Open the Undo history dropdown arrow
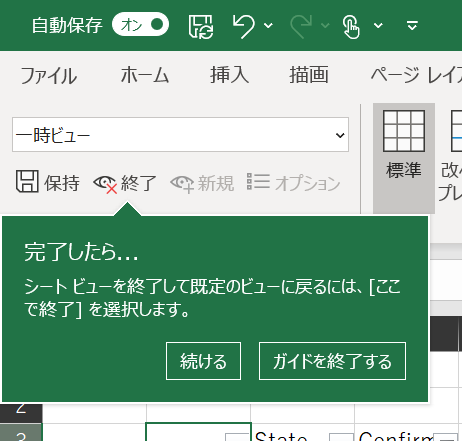The image size is (462, 441). pos(268,25)
